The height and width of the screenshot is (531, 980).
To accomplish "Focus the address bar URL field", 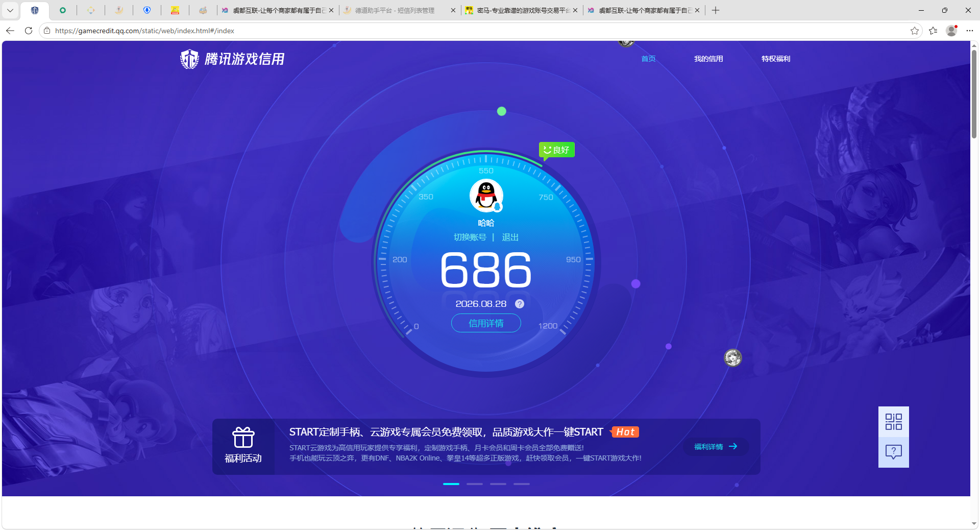I will 480,31.
